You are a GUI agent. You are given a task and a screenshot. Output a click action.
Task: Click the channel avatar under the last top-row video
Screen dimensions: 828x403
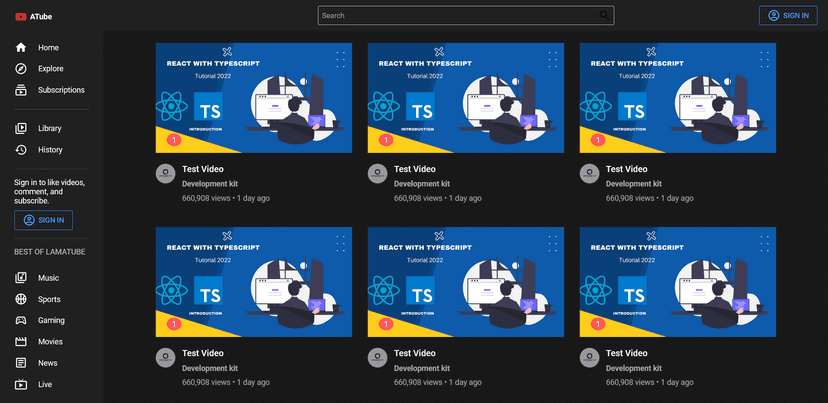tap(589, 173)
